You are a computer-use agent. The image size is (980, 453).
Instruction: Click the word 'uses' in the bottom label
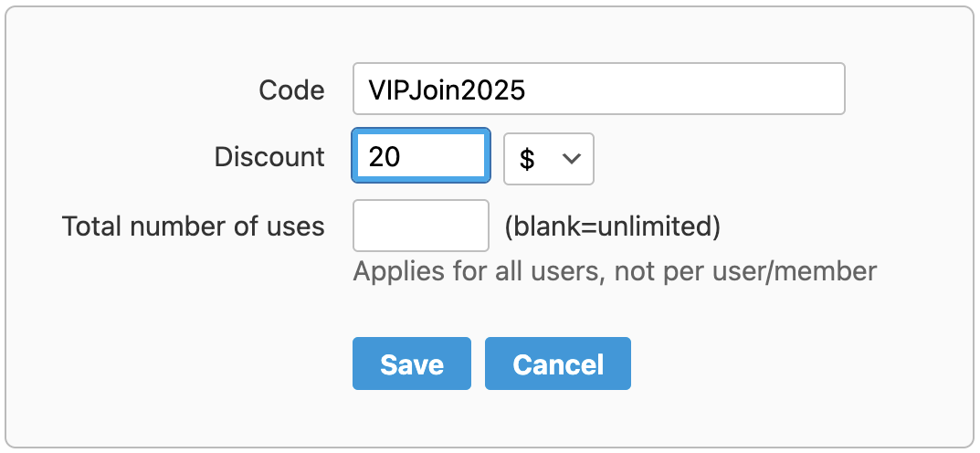coord(294,226)
